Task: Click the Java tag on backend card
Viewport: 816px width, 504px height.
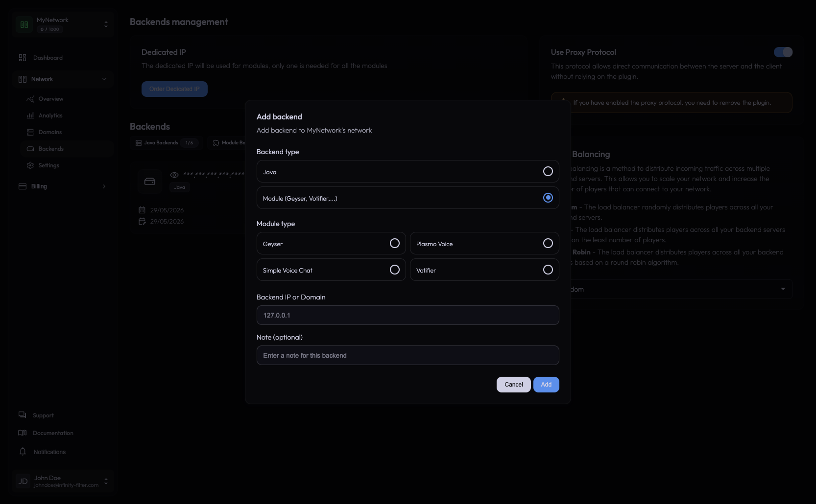Action: [180, 187]
